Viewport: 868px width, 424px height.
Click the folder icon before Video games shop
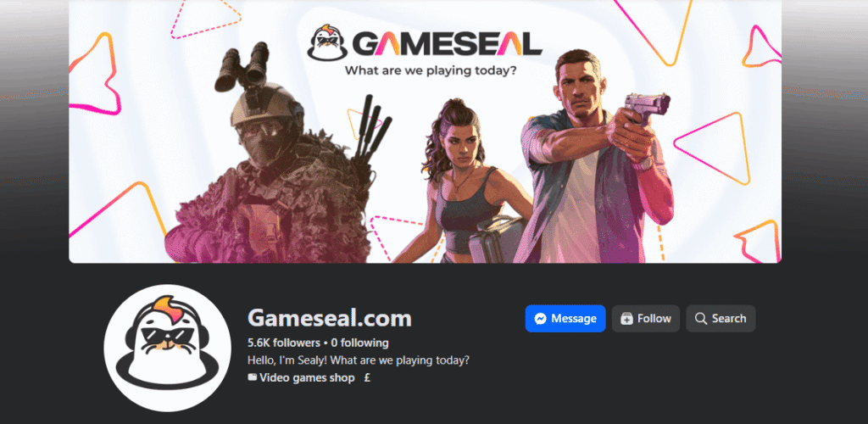click(253, 378)
